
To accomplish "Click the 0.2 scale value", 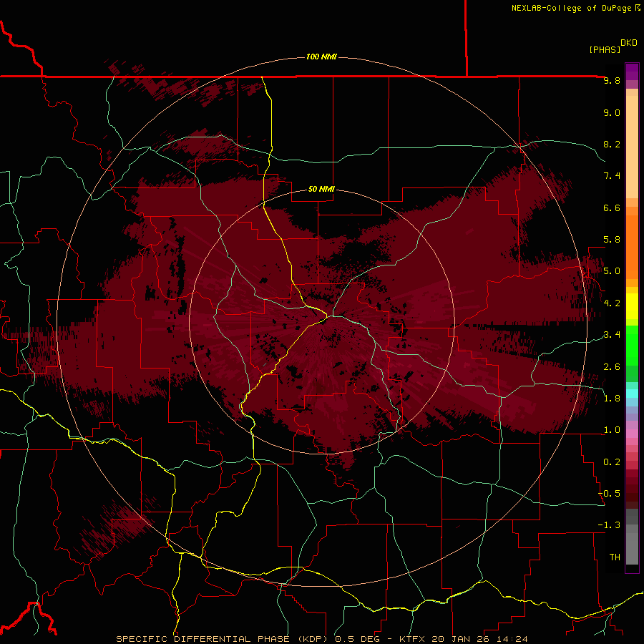I will 612,462.
